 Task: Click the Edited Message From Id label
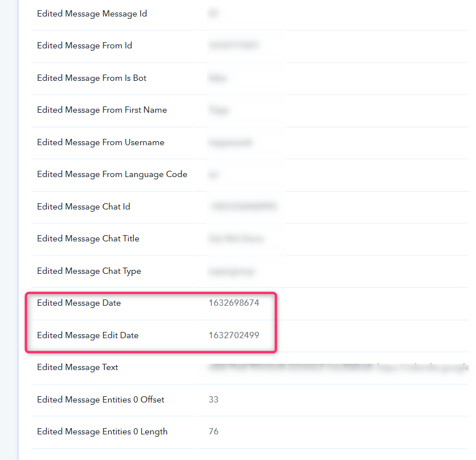pyautogui.click(x=84, y=46)
